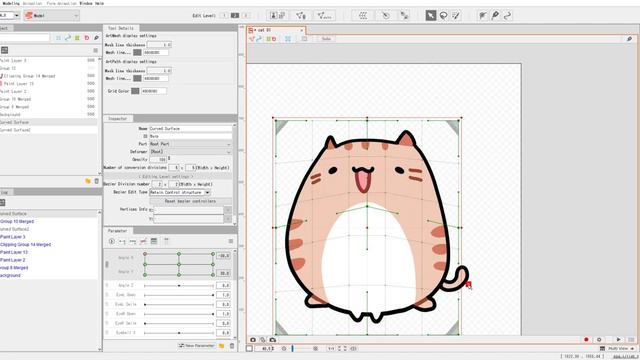Click the red Record button
Viewport: 640px width, 360px height.
(x=587, y=340)
